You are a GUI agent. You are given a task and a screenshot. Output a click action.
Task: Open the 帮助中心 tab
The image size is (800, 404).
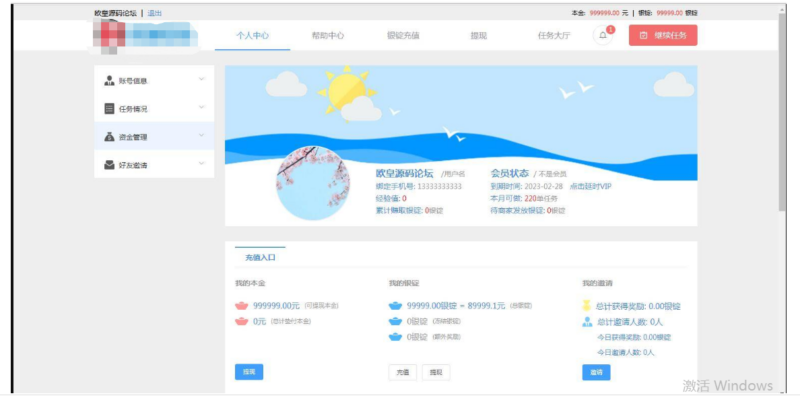point(328,35)
